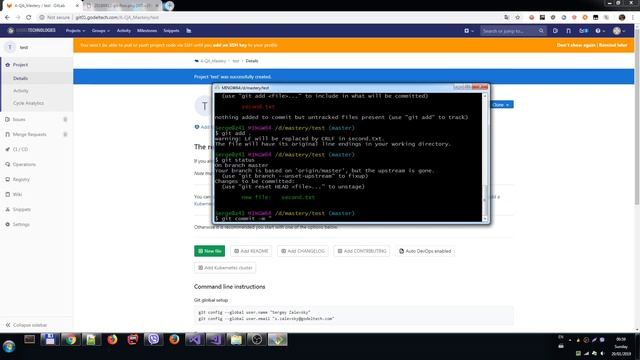Expand the Groups dropdown in header
This screenshot has width=640, height=360.
[x=100, y=31]
